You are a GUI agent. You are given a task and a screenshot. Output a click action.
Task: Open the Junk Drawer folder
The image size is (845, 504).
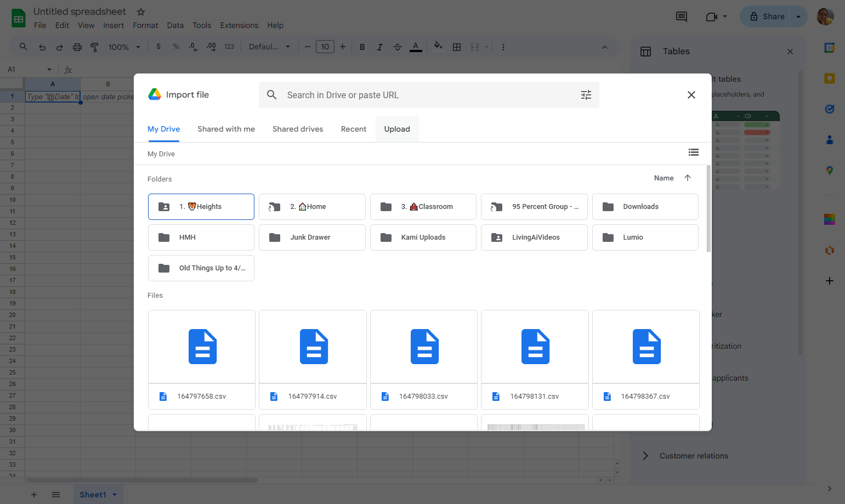point(312,237)
